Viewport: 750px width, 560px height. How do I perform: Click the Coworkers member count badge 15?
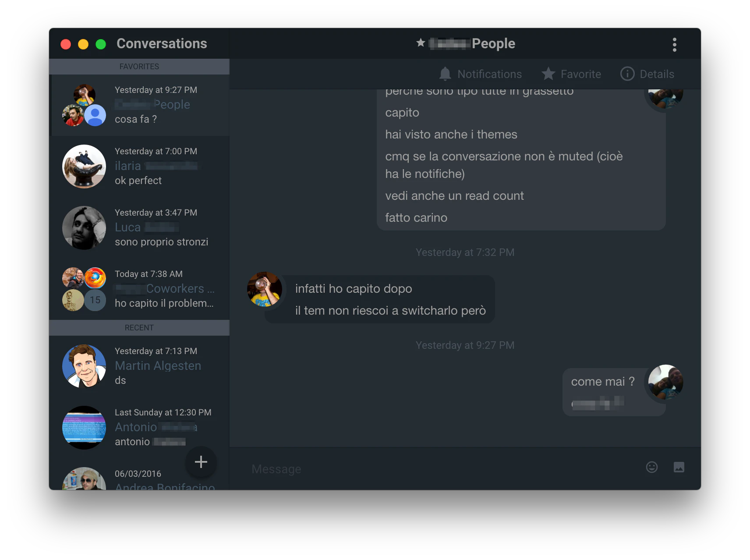(95, 300)
